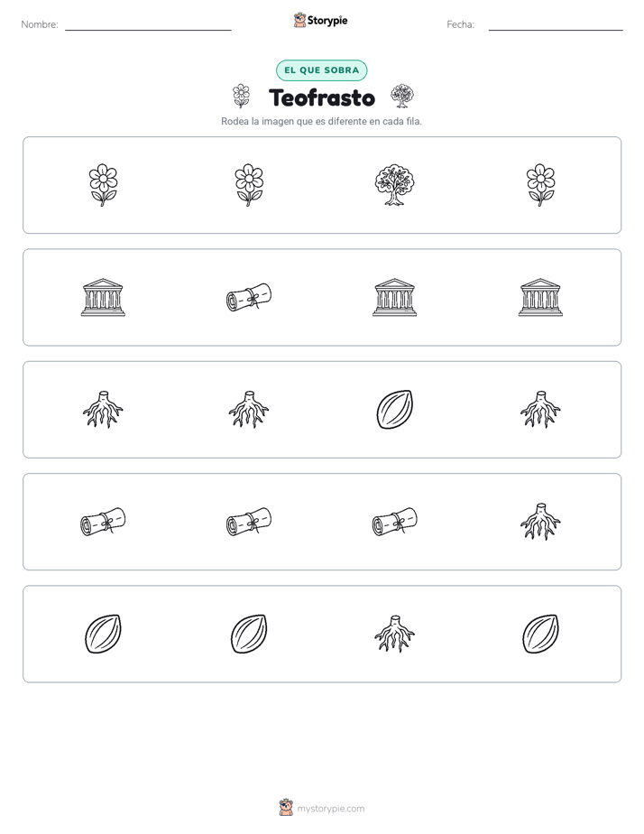Image resolution: width=644 pixels, height=834 pixels.
Task: Click the flower icon left of Teofrasto title
Action: tap(241, 97)
